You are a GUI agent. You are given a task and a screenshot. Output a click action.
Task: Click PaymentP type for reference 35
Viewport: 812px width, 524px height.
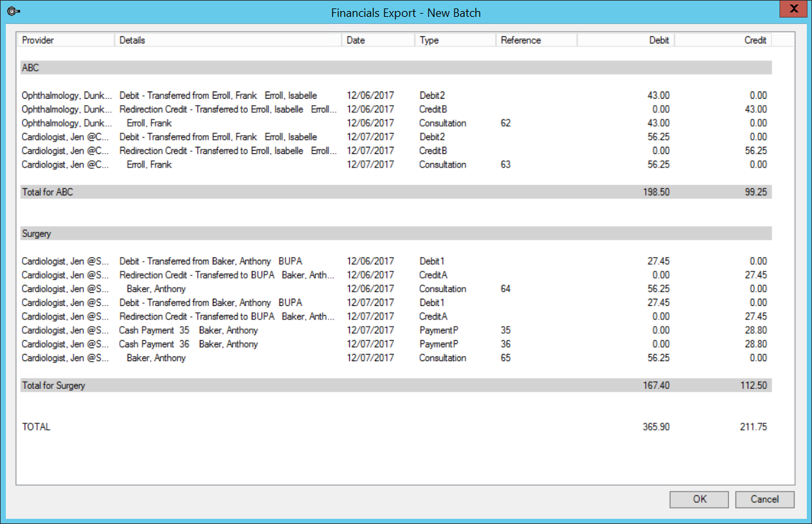pos(439,330)
